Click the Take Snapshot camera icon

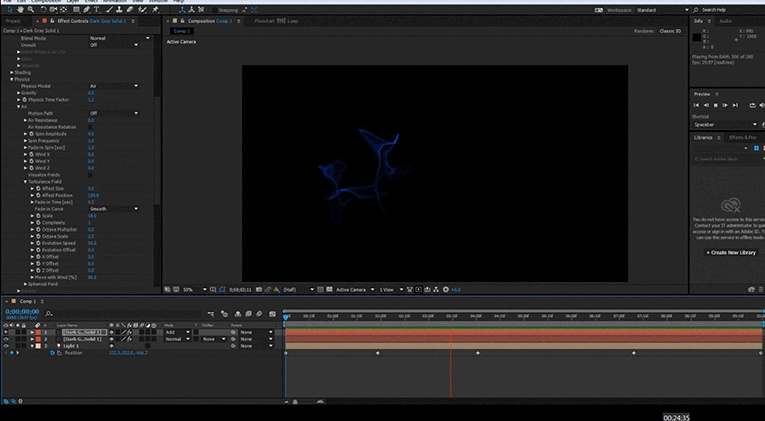pos(259,290)
